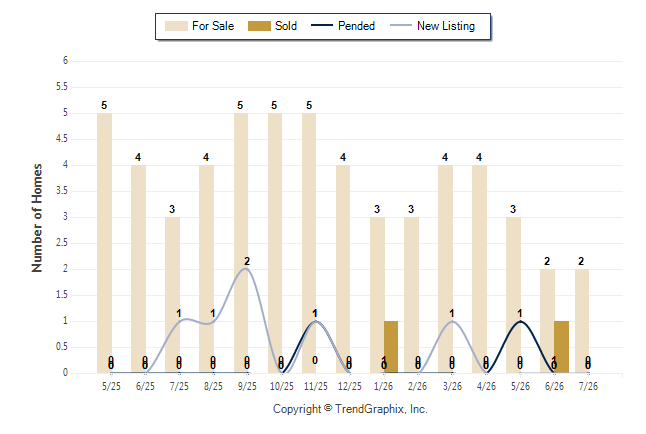Screen dimensions: 646x434
Task: Click the For Sale bar for 7/26
Action: tap(582, 321)
